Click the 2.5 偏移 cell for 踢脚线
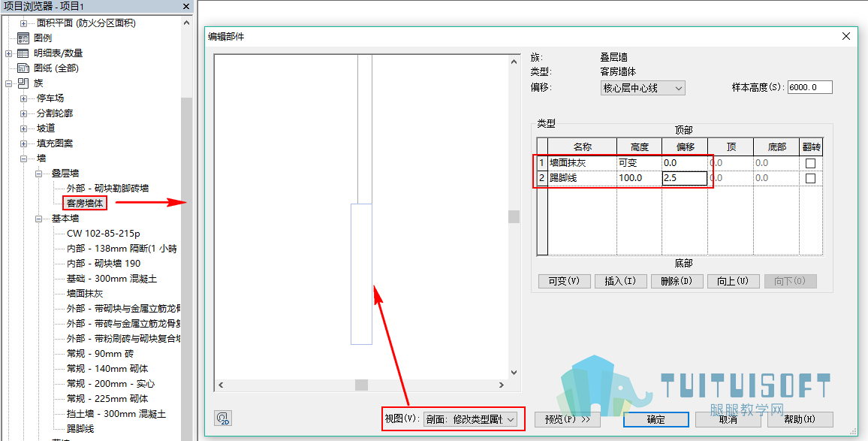 685,178
